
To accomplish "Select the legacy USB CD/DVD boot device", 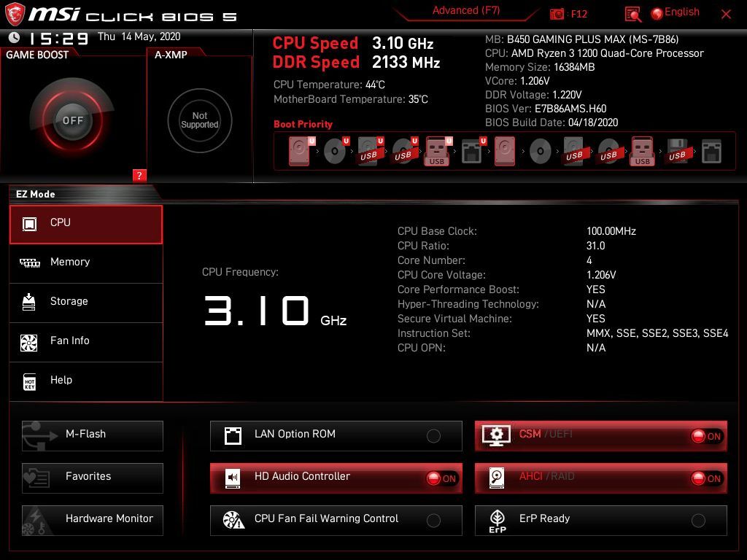I will [609, 152].
